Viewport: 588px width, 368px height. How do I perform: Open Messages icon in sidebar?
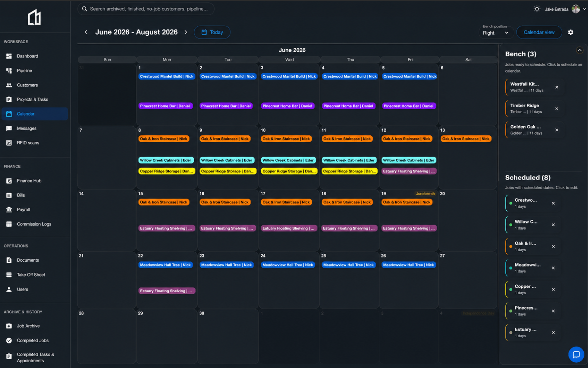(9, 128)
